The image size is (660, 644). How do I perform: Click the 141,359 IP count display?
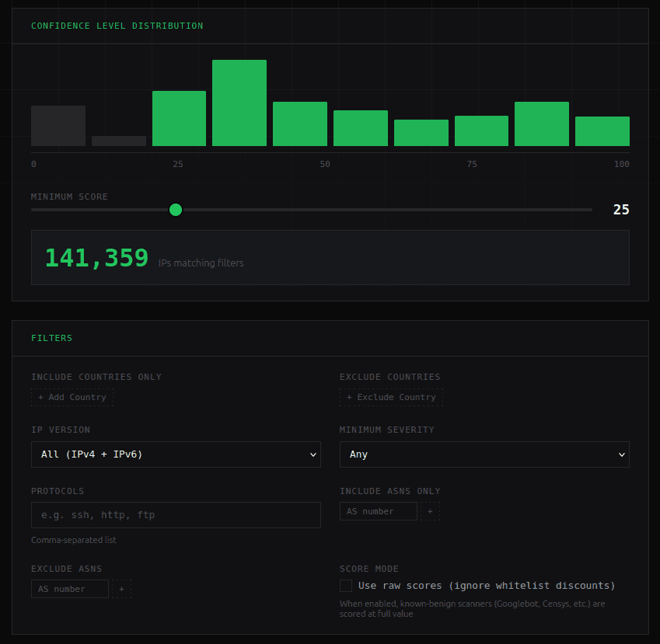click(x=96, y=257)
